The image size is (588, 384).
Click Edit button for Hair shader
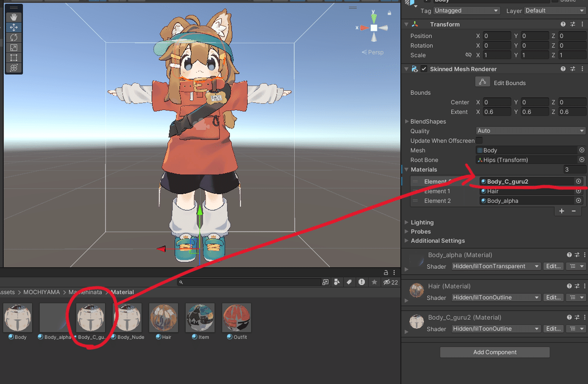[x=553, y=298]
